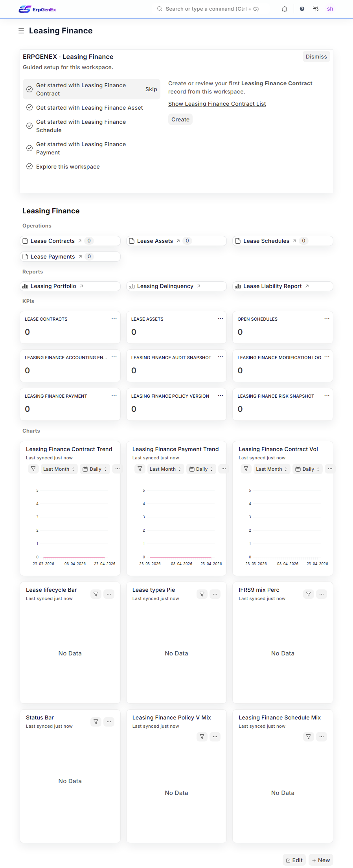
Task: Open options menu for Leasing Finance Risk Snapshot
Action: click(x=327, y=395)
